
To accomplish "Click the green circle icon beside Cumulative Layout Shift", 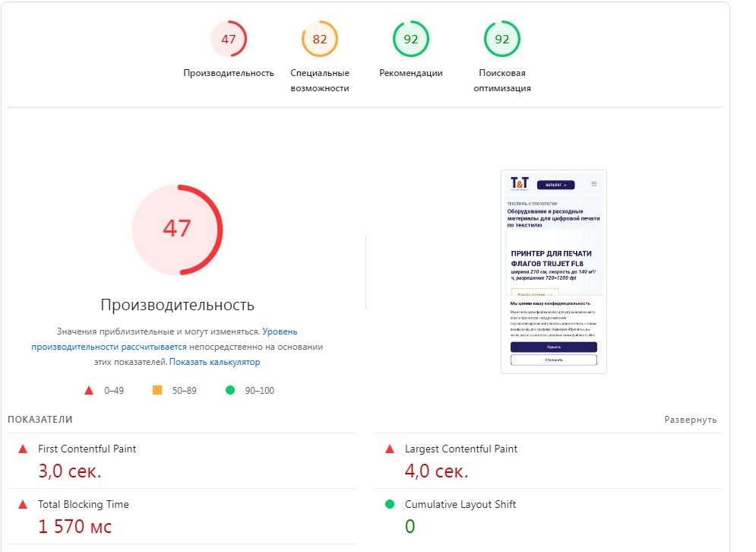I will [x=390, y=504].
